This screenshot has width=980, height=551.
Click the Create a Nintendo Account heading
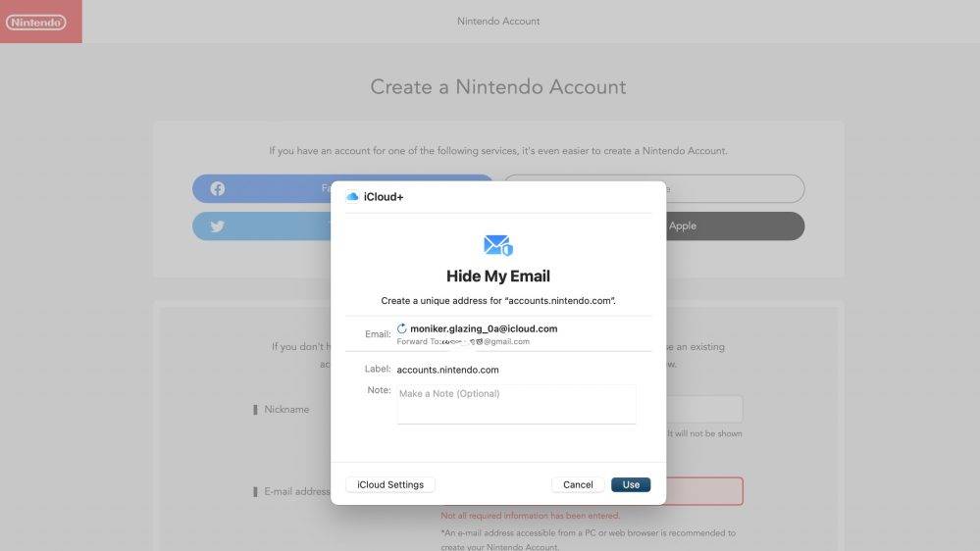(x=498, y=86)
